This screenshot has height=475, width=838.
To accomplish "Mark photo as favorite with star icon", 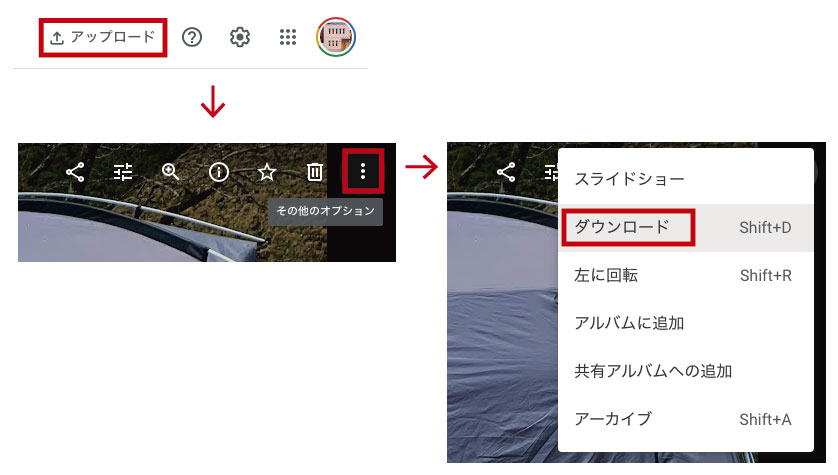I will pyautogui.click(x=267, y=172).
